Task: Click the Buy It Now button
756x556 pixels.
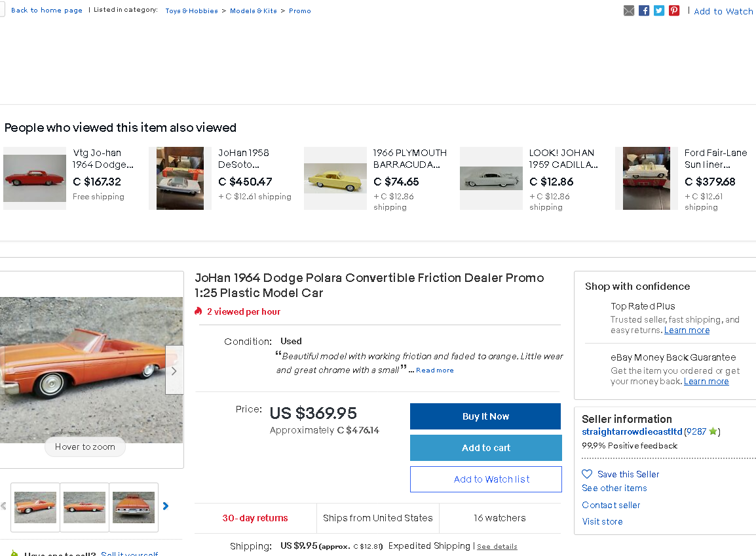Action: coord(485,416)
